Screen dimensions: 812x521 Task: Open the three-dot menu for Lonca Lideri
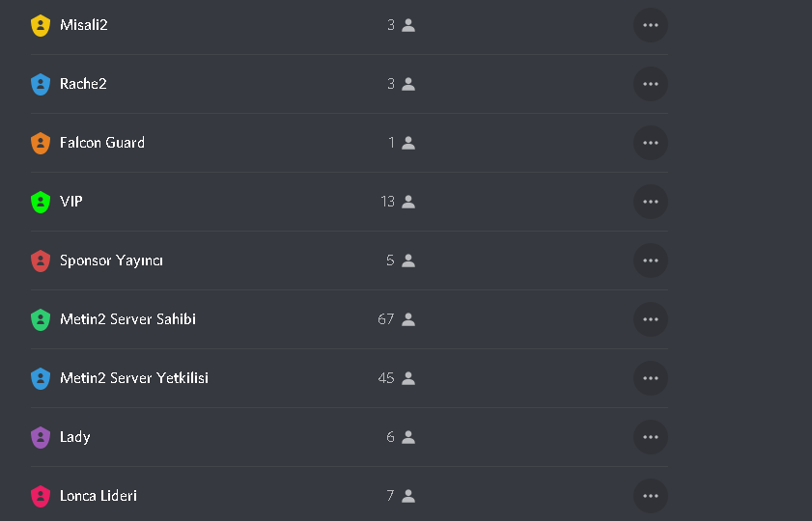coord(651,496)
